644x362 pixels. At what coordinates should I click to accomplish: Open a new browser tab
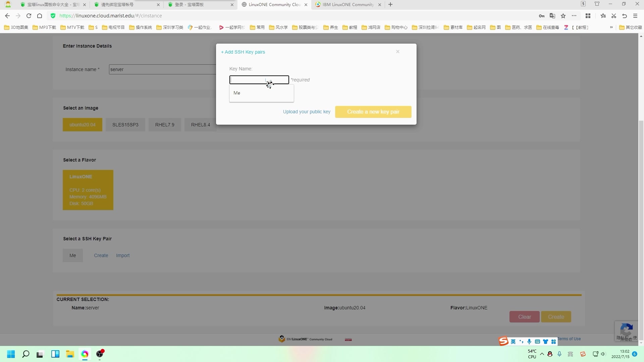[390, 5]
